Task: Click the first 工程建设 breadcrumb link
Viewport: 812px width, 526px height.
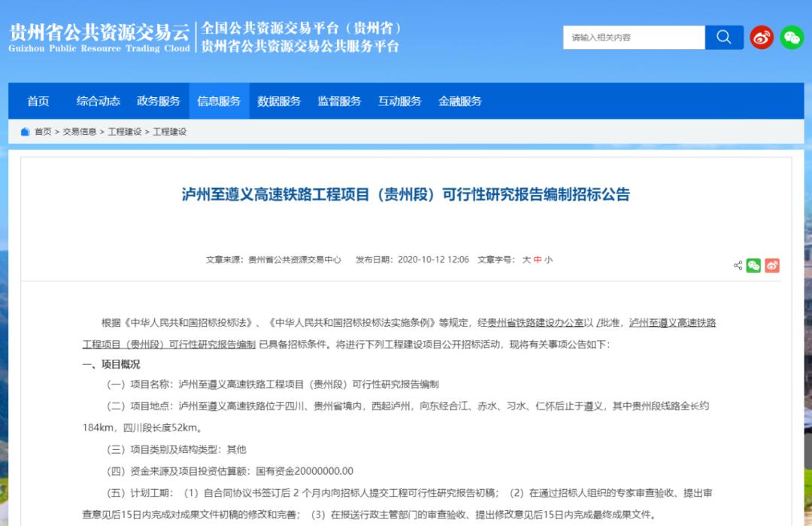Action: click(124, 132)
